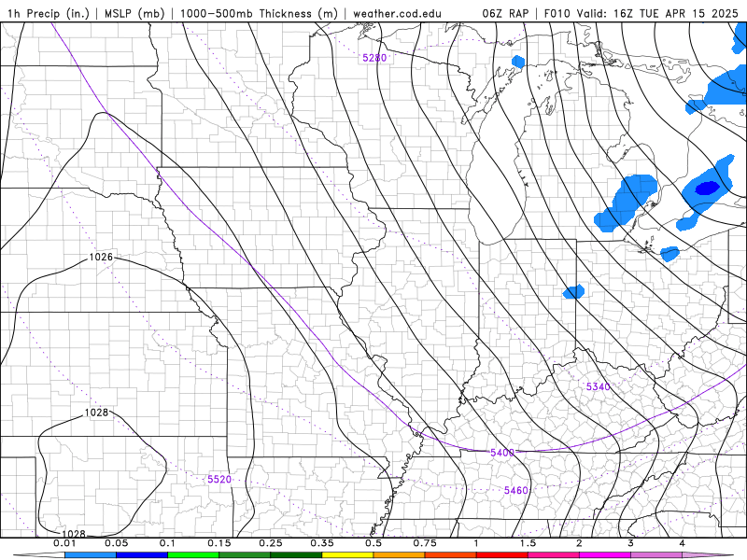
Task: Click the 0.05 legend tick label
Action: point(116,543)
